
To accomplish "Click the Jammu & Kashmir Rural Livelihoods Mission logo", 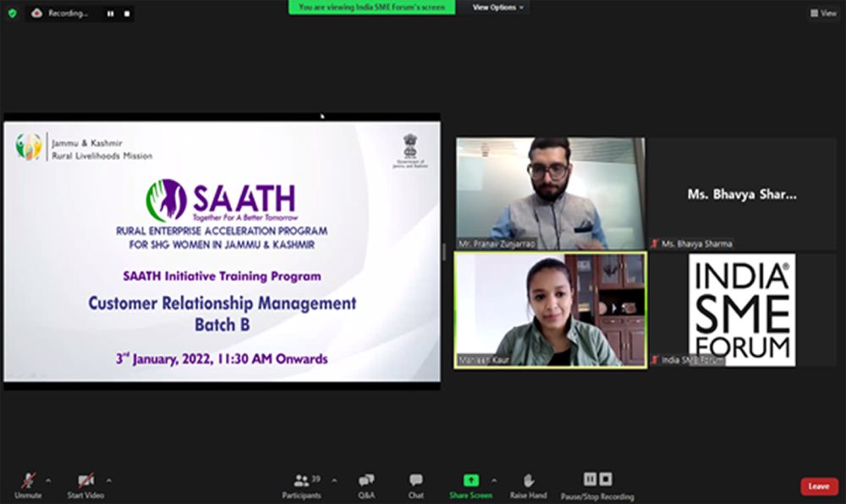I will point(84,147).
